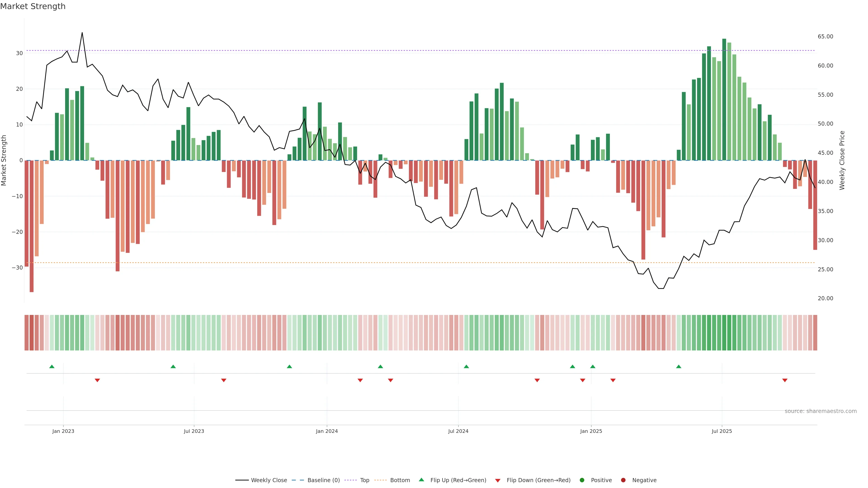Click Flip Down red triangle legend icon
This screenshot has height=488, width=868.
click(x=498, y=481)
